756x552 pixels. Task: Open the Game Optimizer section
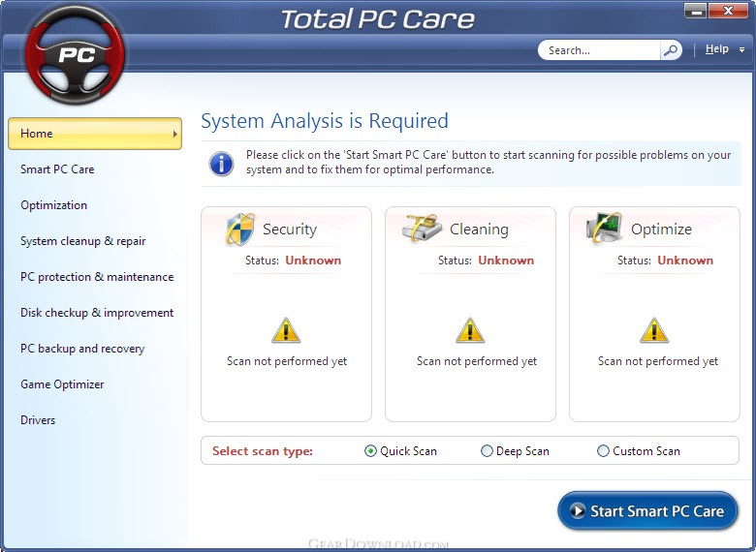point(62,384)
